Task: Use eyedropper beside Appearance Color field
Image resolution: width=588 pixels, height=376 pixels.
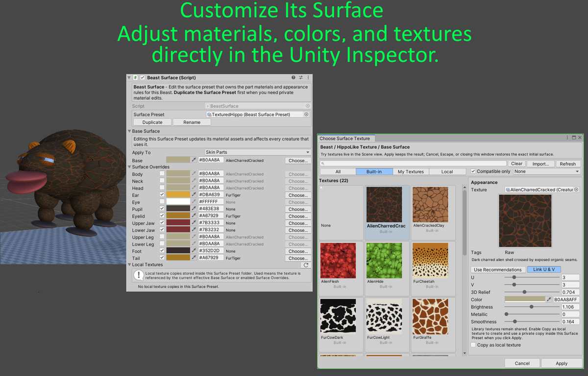Action: point(549,299)
